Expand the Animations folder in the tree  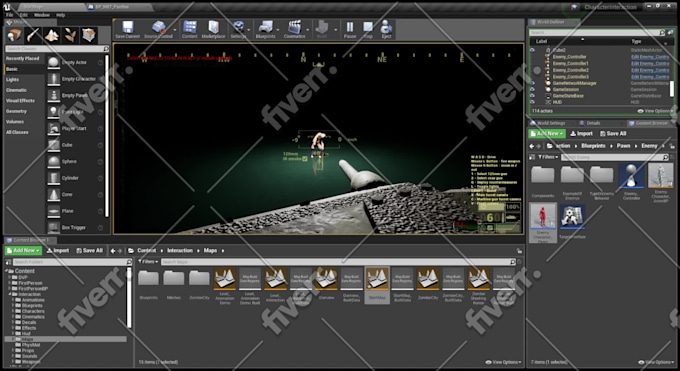(13, 299)
